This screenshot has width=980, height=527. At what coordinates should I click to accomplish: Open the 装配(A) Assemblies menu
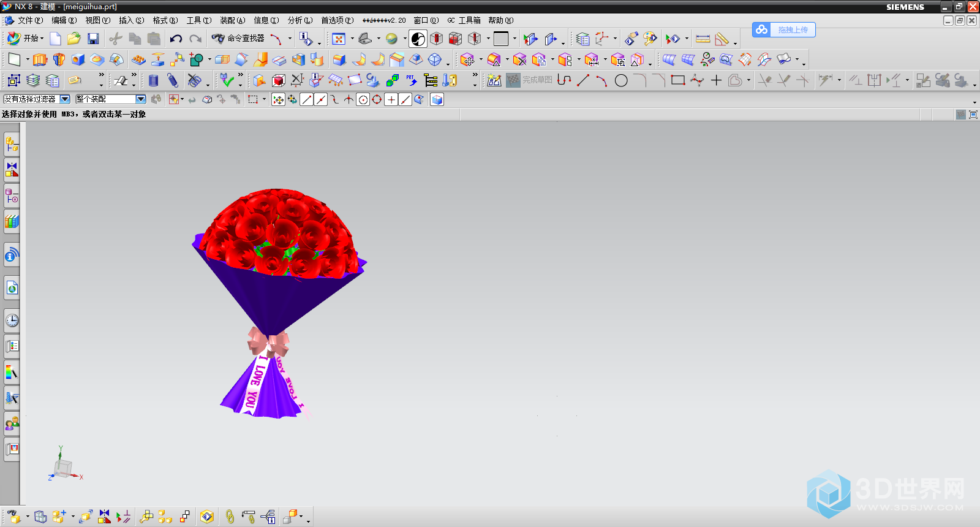click(x=233, y=20)
